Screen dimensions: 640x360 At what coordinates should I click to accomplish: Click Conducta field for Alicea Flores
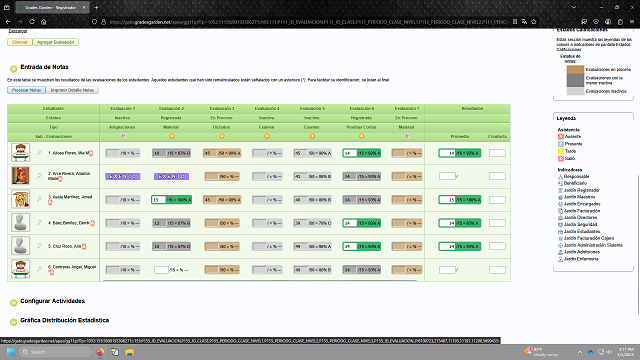(x=497, y=153)
